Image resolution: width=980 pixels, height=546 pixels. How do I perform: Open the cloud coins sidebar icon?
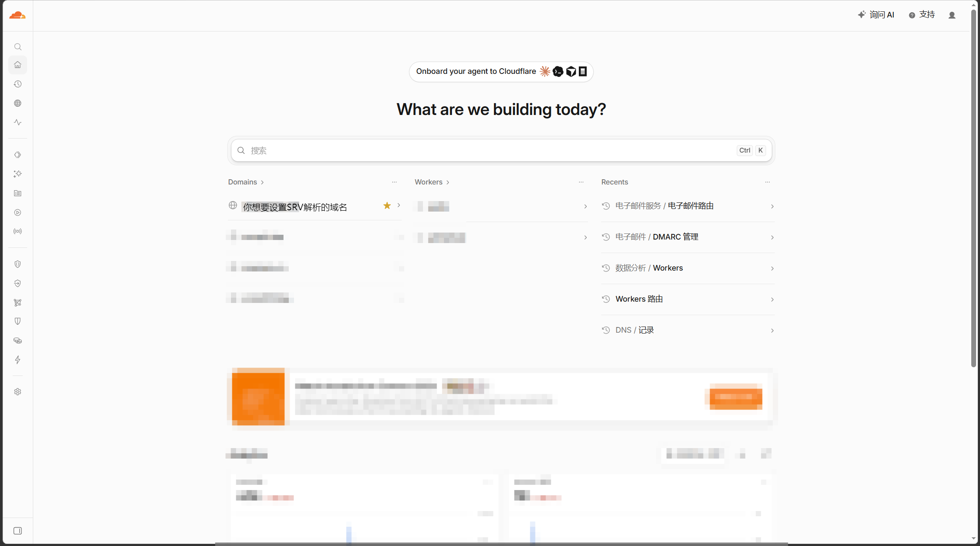tap(17, 341)
